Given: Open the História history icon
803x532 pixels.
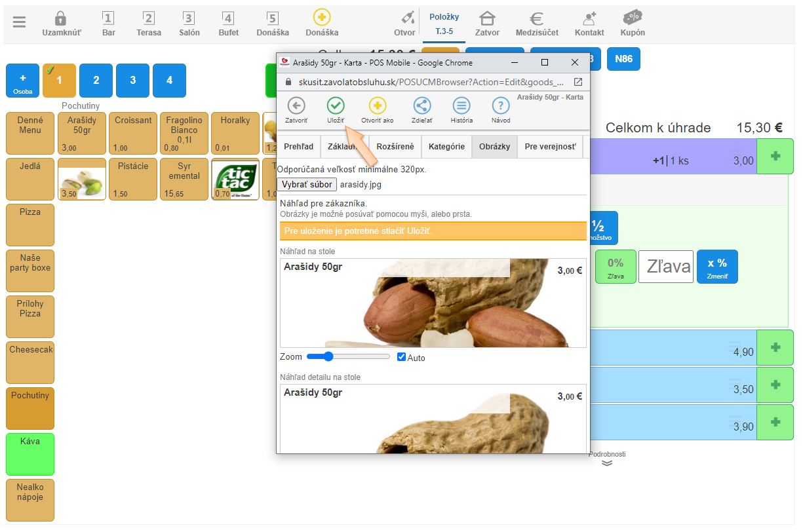Looking at the screenshot, I should (x=461, y=106).
